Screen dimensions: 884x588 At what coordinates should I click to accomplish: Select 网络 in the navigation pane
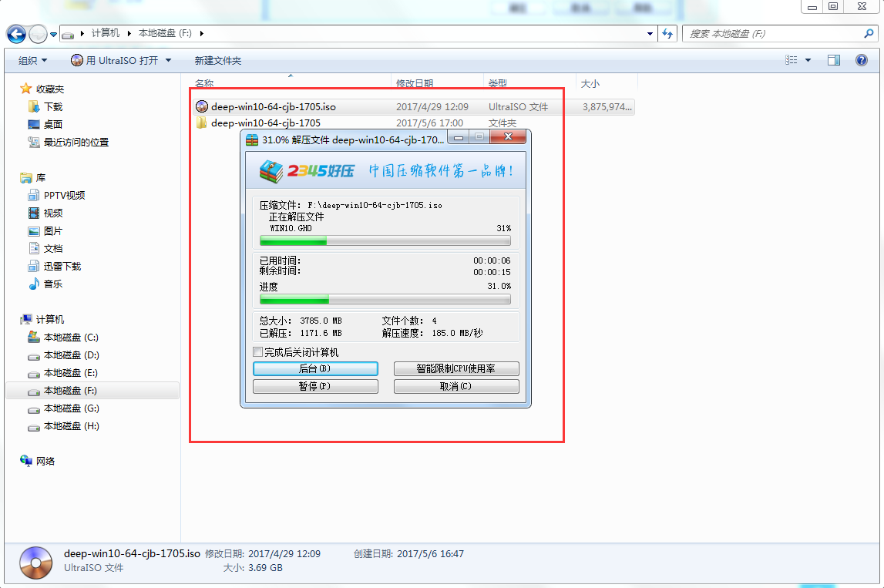click(38, 461)
